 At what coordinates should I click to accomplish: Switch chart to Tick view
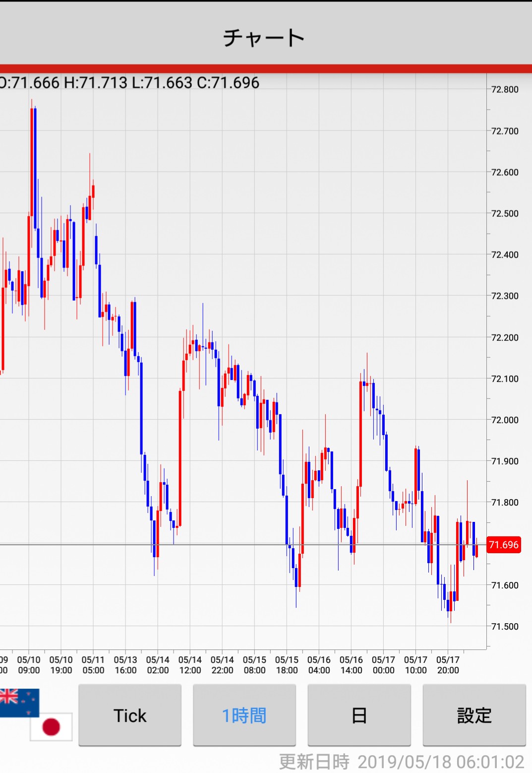pyautogui.click(x=130, y=715)
